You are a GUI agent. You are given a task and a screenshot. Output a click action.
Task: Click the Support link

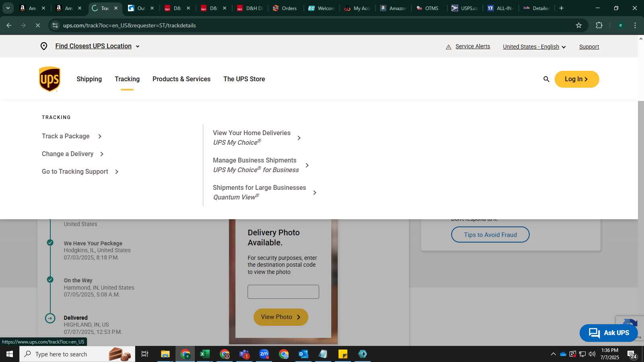click(589, 47)
